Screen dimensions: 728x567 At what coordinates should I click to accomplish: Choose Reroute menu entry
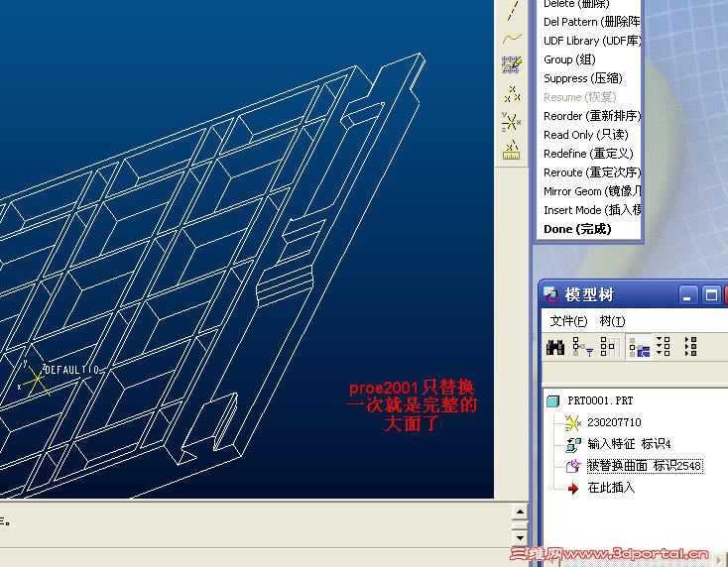[591, 172]
